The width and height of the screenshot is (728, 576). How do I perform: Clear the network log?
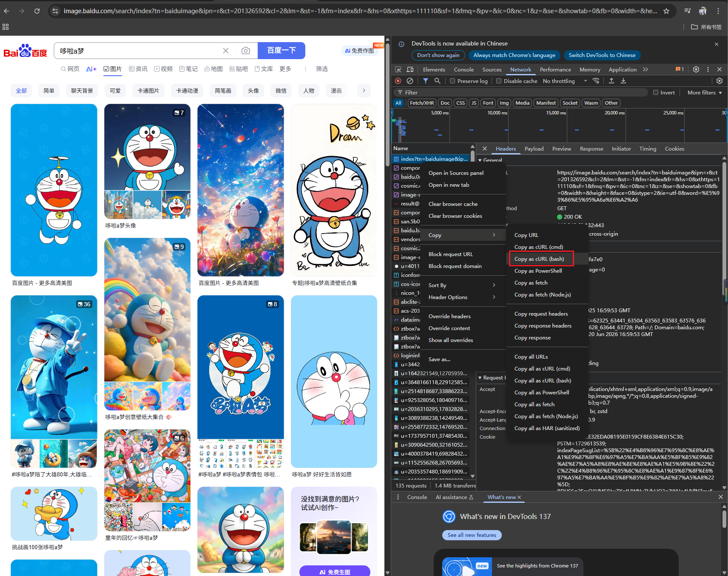(410, 81)
